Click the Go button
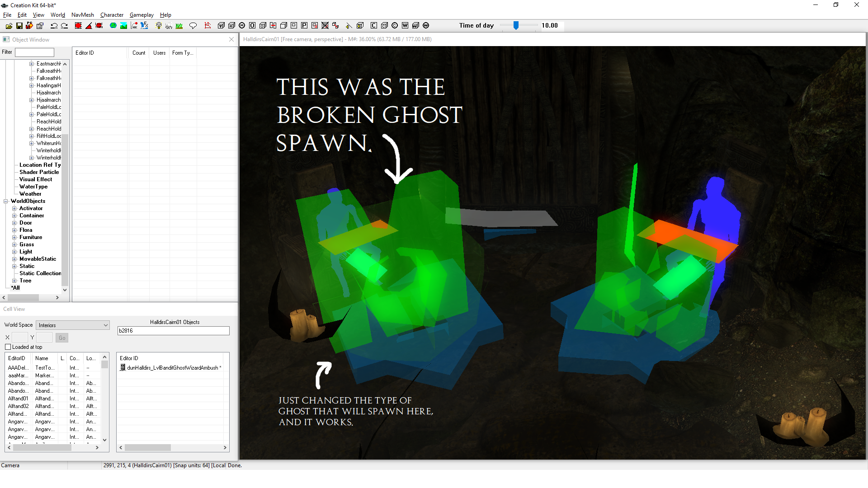 pos(62,338)
